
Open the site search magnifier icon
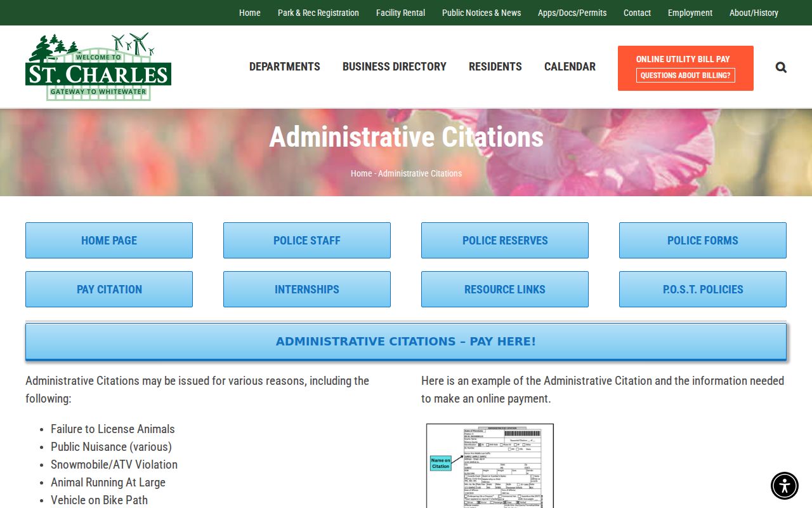[781, 67]
